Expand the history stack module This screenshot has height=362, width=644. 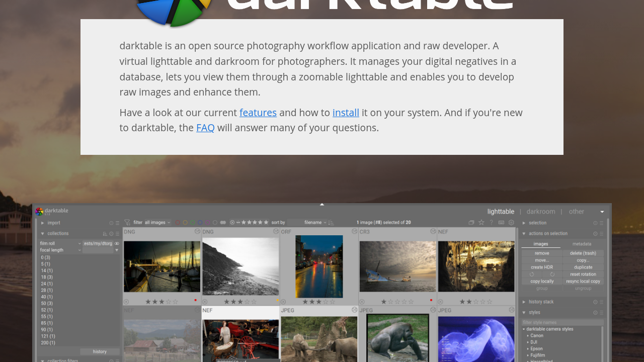524,302
